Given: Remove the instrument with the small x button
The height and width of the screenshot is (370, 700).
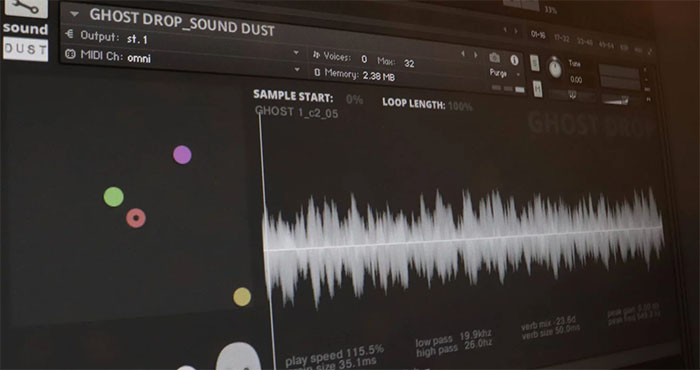Looking at the screenshot, I should pos(645,70).
